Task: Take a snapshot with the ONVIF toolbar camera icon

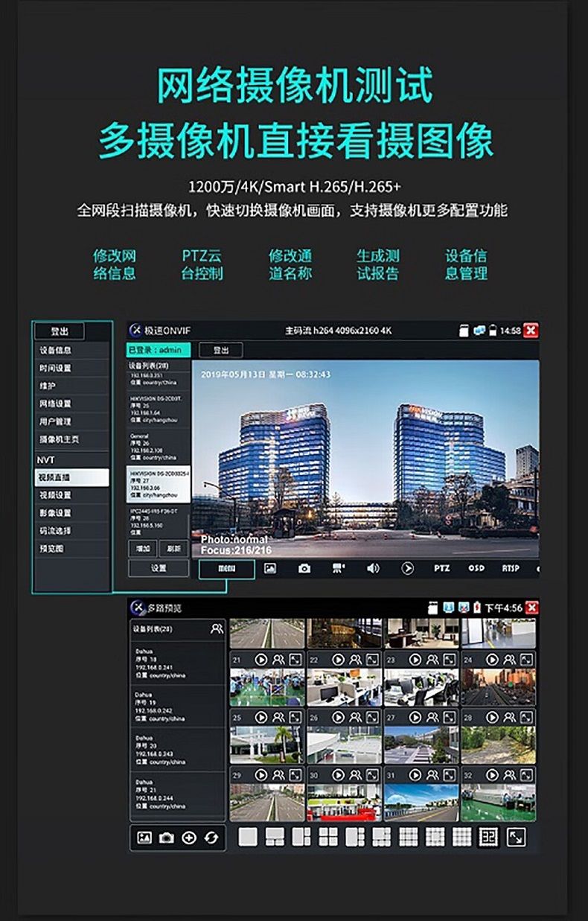Action: (x=304, y=568)
